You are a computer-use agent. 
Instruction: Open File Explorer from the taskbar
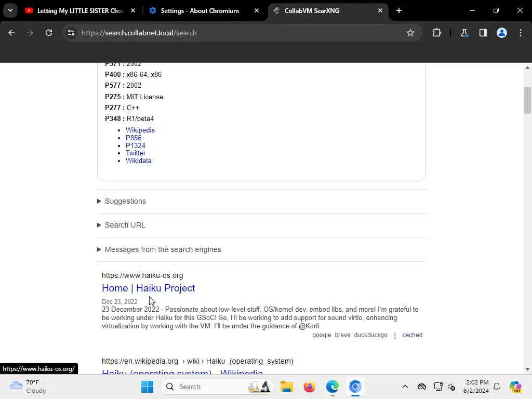(x=287, y=387)
